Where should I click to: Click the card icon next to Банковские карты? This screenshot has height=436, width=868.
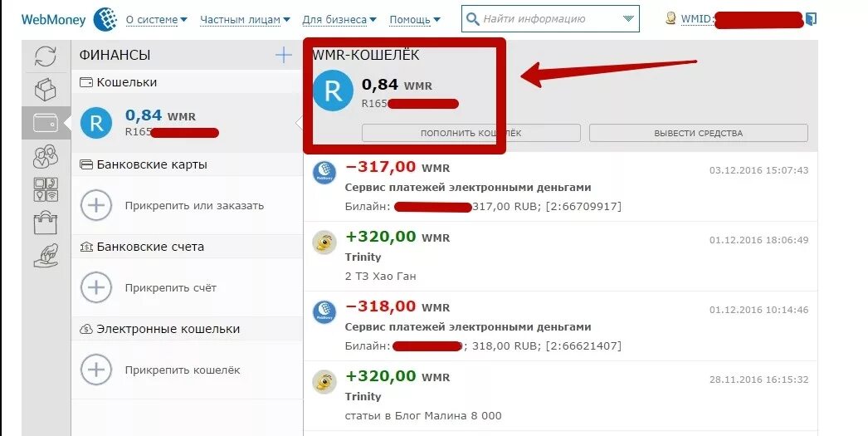pos(86,164)
